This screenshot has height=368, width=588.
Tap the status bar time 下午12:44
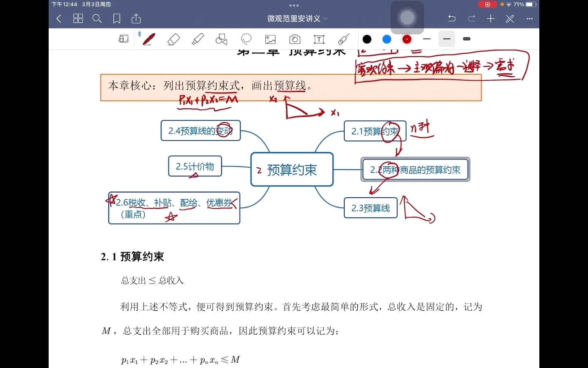[x=64, y=4]
